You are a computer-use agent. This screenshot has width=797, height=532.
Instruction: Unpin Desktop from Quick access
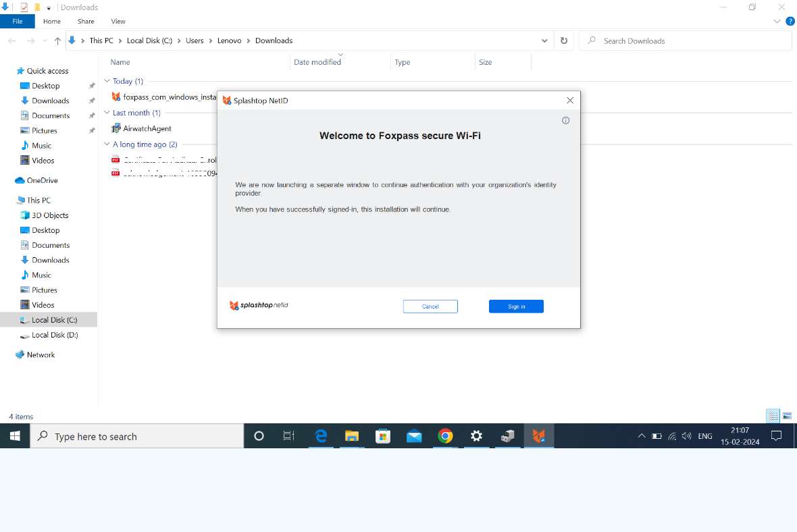[92, 86]
